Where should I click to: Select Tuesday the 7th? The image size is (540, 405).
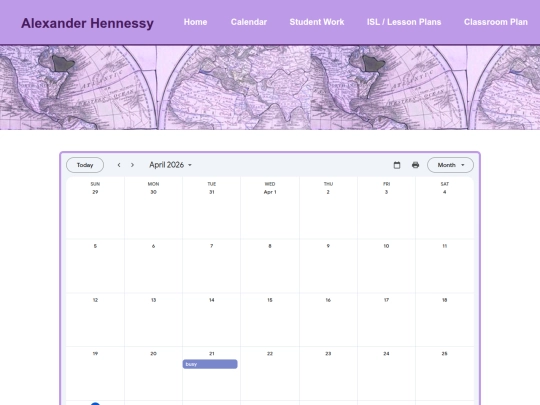click(x=212, y=246)
